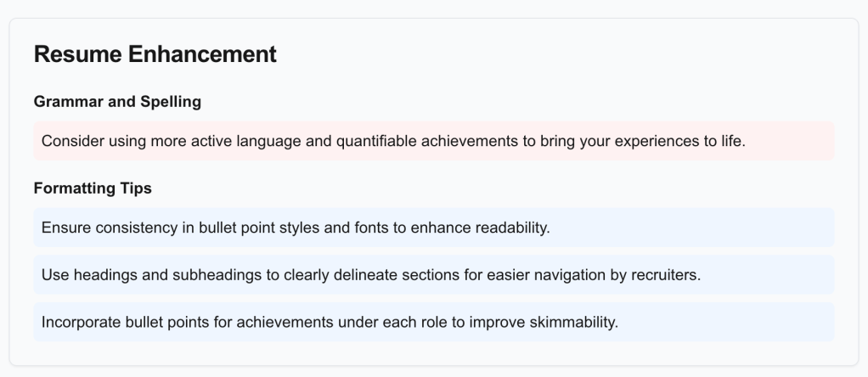Click the word 'readability' in the first formatting tip

(x=511, y=228)
